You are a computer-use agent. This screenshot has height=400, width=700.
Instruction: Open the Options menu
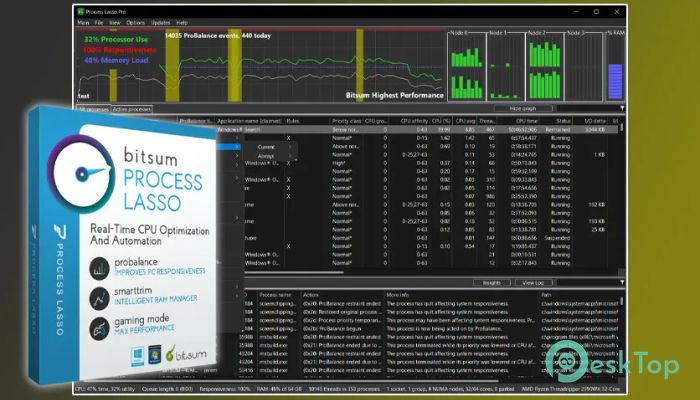135,22
